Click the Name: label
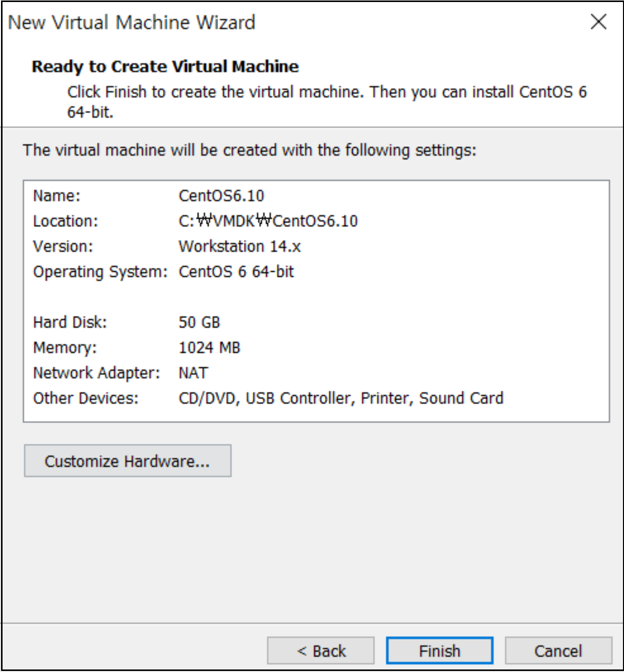The width and height of the screenshot is (624, 672). tap(57, 196)
